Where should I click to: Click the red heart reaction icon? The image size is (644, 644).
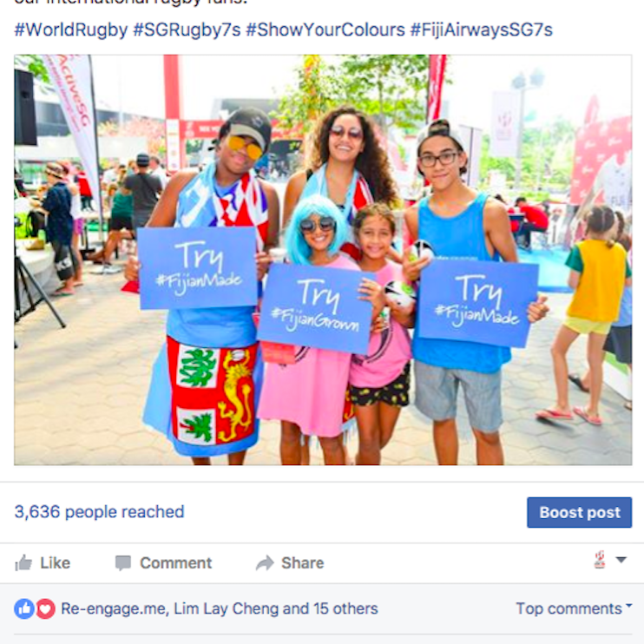pos(45,608)
